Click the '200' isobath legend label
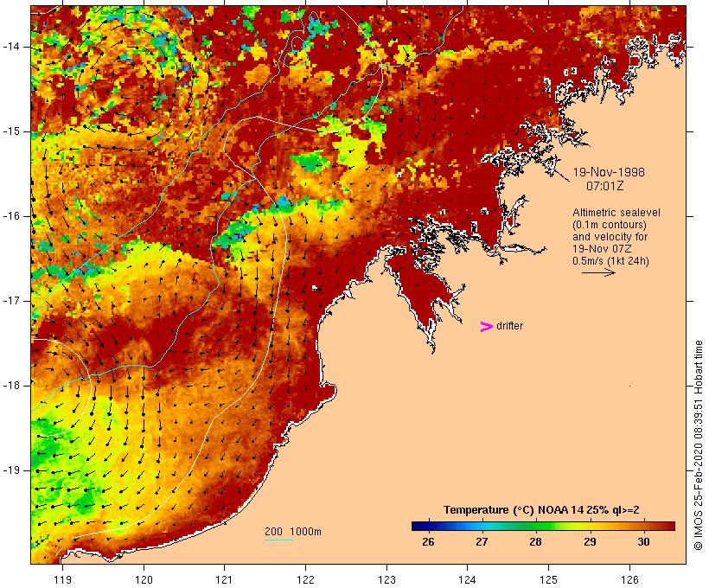 (273, 532)
